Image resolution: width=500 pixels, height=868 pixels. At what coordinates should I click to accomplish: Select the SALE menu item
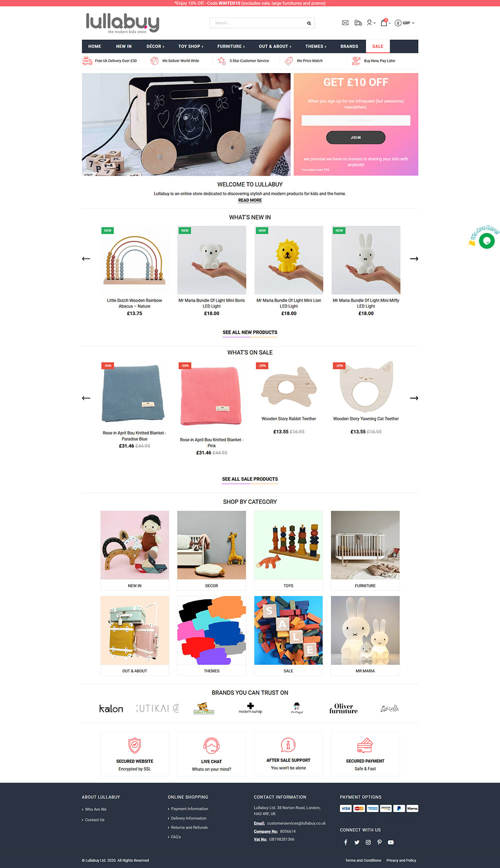coord(377,47)
